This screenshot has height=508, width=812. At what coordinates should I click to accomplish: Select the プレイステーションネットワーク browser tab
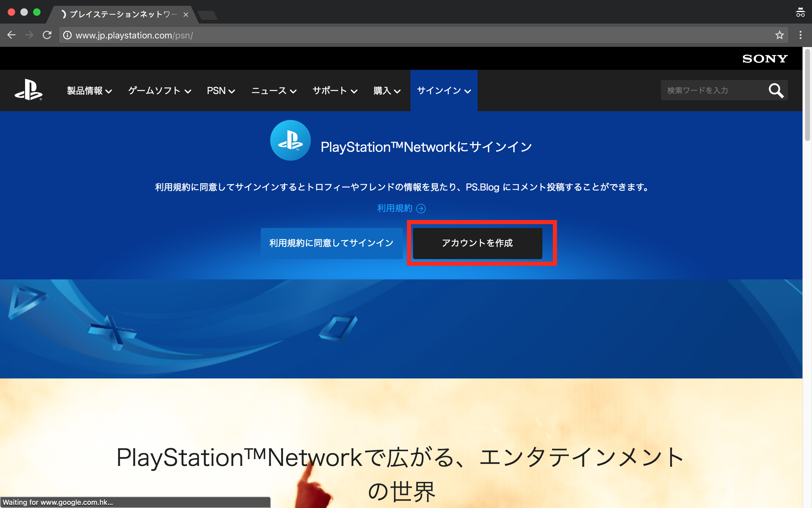[x=122, y=15]
